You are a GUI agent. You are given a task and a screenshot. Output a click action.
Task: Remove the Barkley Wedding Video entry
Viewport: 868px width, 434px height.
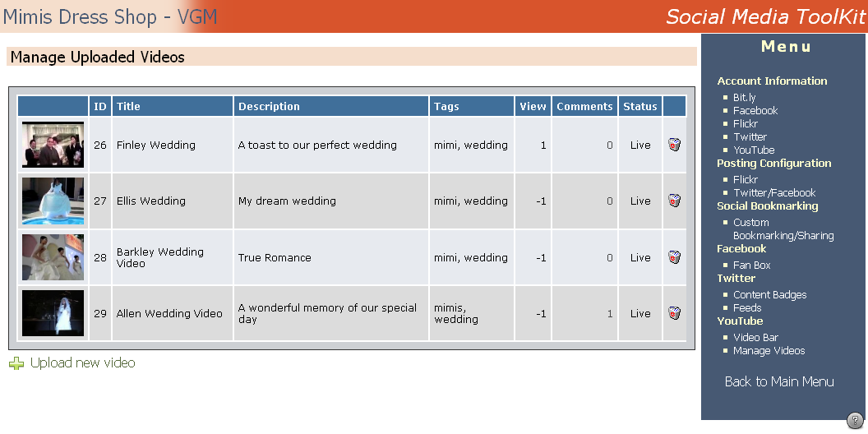pos(674,257)
